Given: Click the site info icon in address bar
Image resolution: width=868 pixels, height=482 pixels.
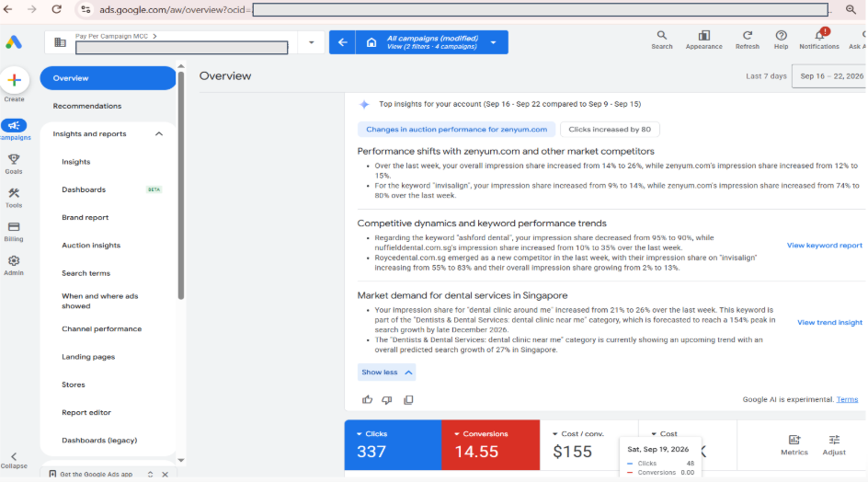Looking at the screenshot, I should (x=86, y=9).
